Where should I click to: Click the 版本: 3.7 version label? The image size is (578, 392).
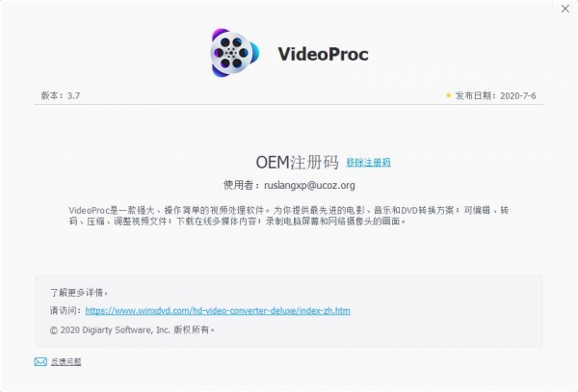tap(61, 95)
